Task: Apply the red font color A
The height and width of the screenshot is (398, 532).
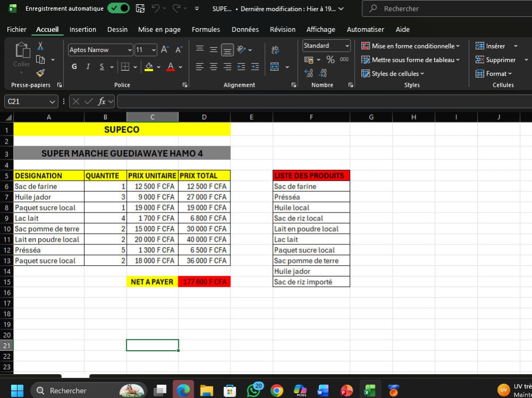Action: [171, 67]
